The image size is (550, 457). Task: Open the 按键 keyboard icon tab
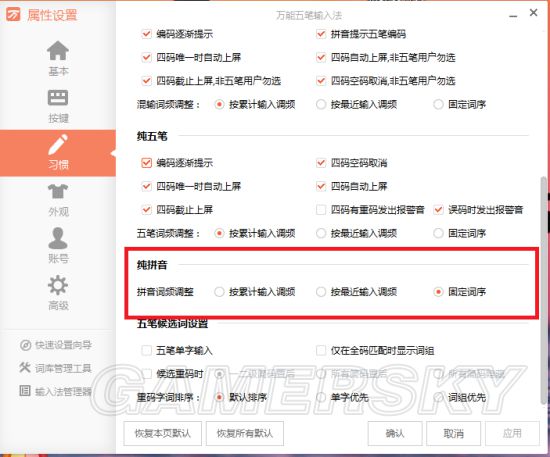pos(58,106)
